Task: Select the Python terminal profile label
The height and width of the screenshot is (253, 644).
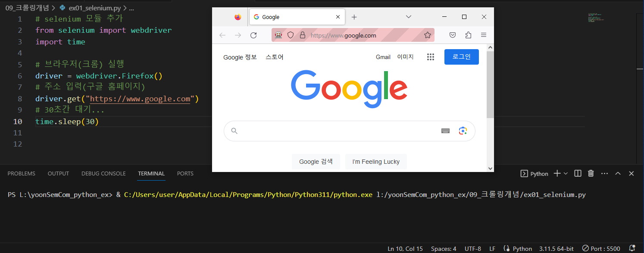Action: click(535, 174)
